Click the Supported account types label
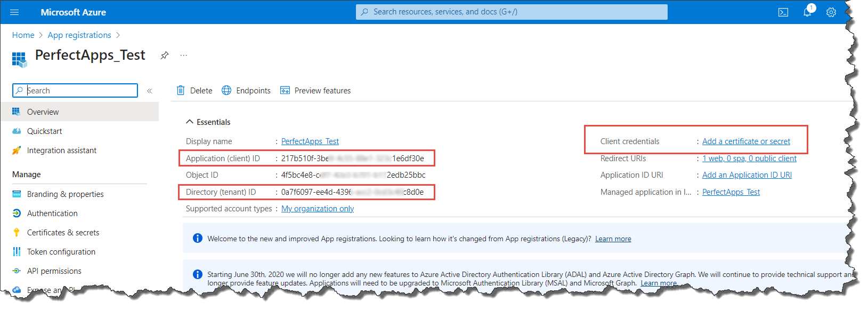868x309 pixels. tap(229, 208)
